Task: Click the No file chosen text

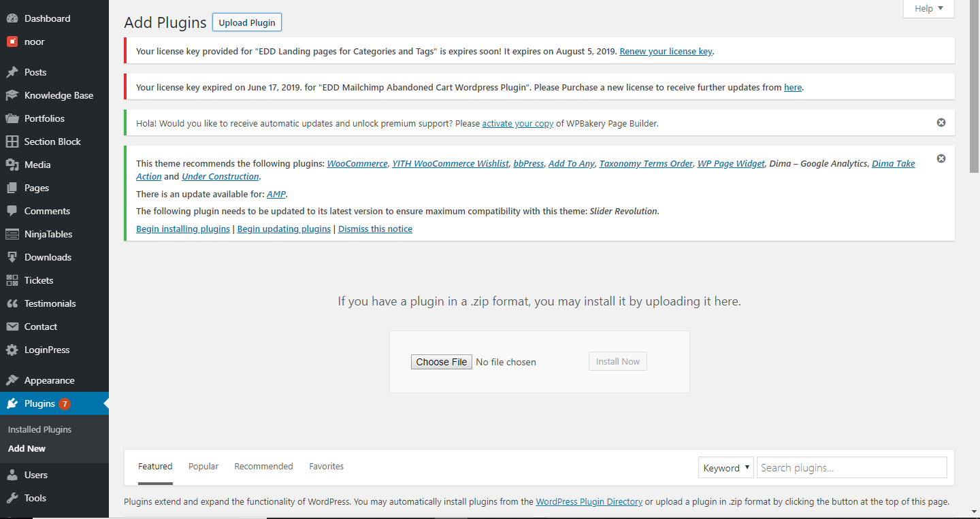Action: (506, 362)
